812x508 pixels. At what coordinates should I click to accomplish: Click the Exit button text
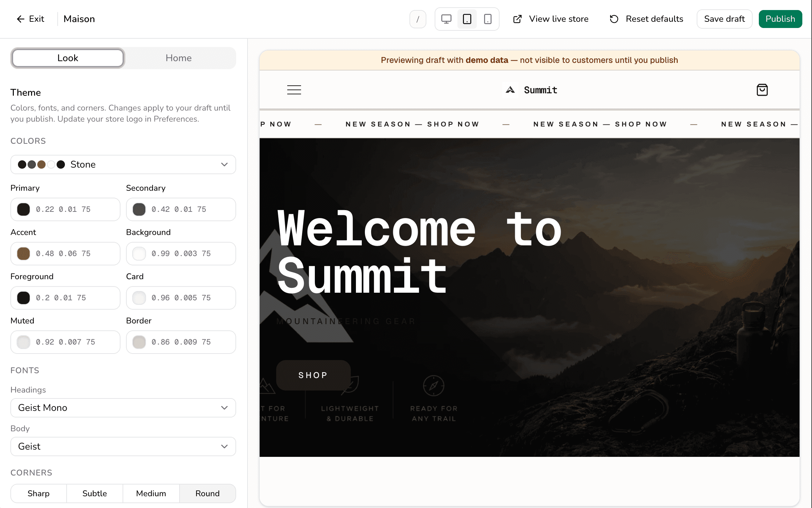(37, 19)
